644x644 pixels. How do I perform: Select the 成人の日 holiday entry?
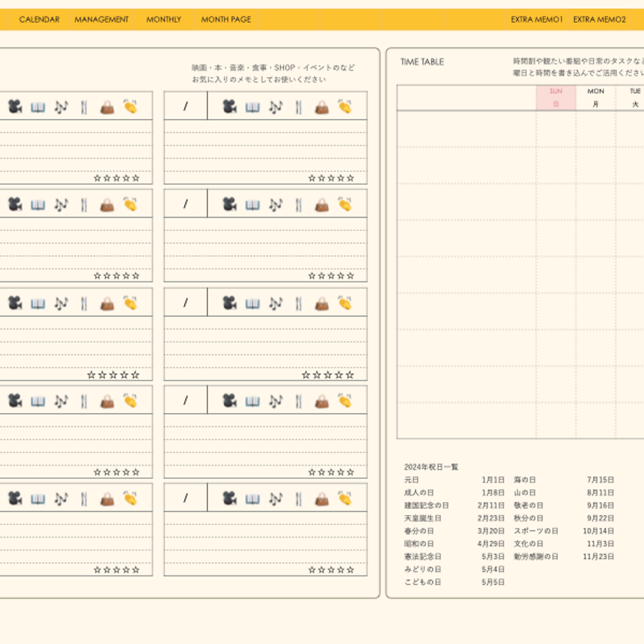point(419,492)
